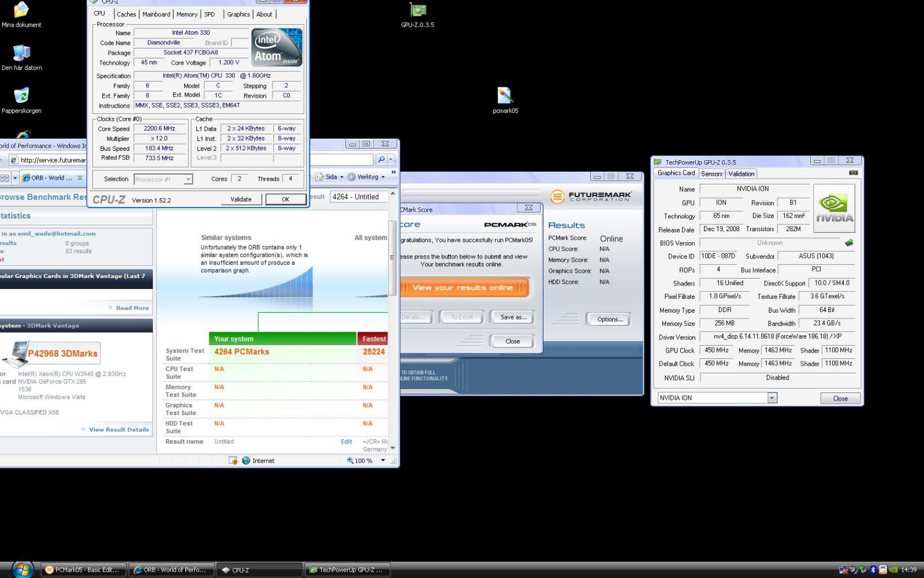The height and width of the screenshot is (578, 924).
Task: Click the P42968 3DMarks score link
Action: point(63,354)
